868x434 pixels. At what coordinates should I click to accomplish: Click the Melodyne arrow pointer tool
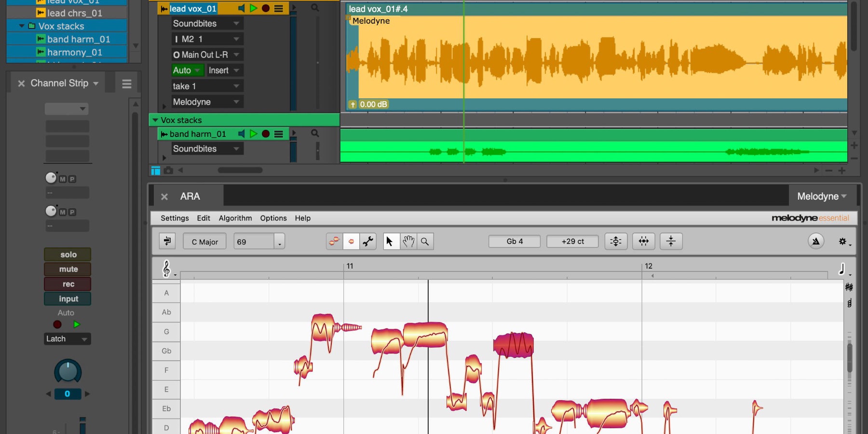[x=390, y=242]
